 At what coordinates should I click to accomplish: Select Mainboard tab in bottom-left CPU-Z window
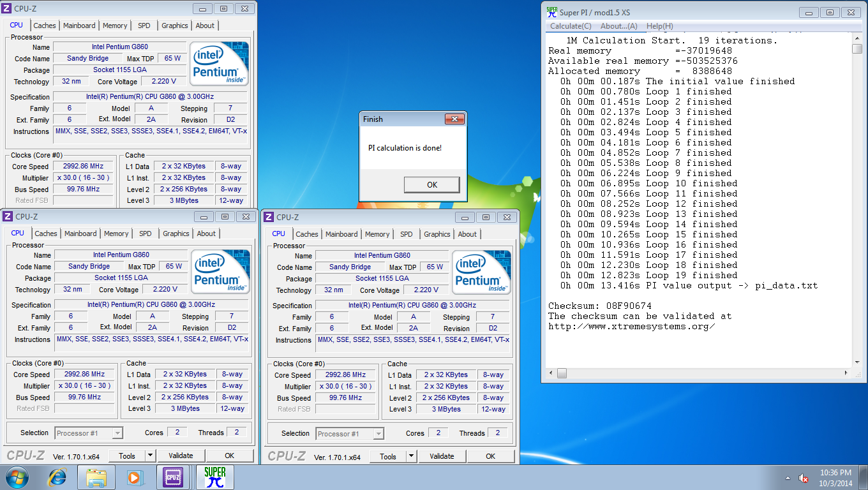click(80, 234)
